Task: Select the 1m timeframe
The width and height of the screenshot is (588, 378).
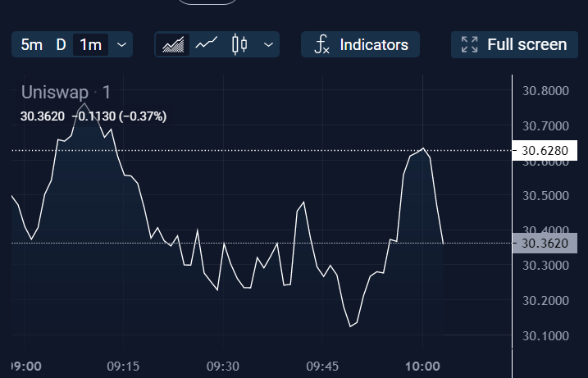Action: click(x=90, y=44)
